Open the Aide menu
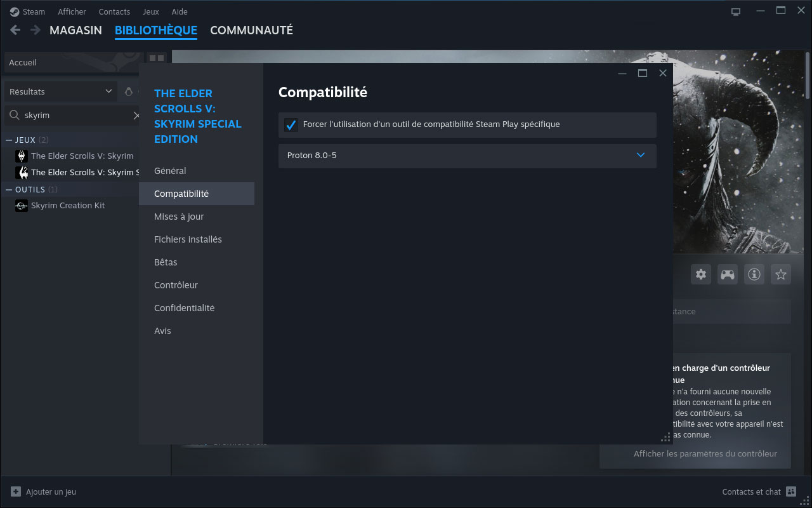The image size is (812, 508). coord(180,11)
